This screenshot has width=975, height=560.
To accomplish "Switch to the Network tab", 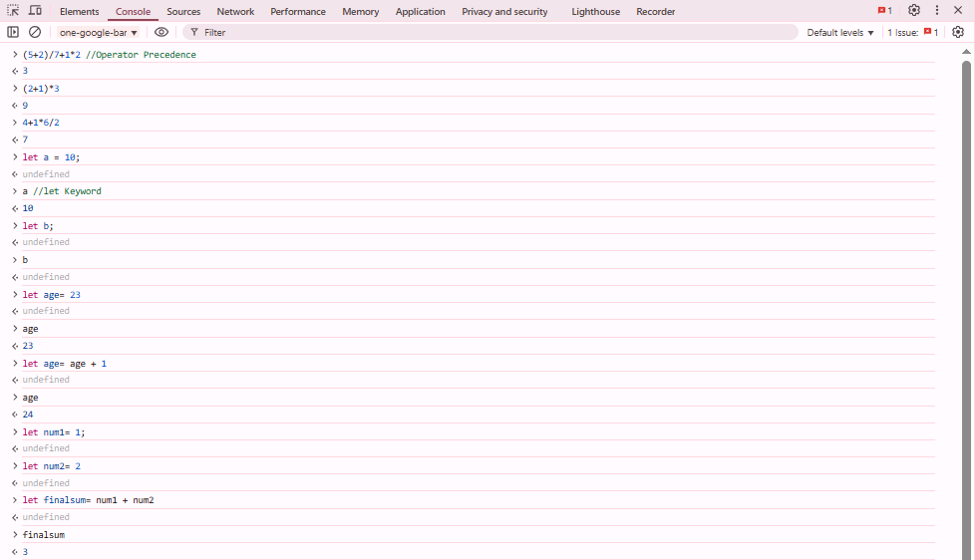I will tap(235, 11).
